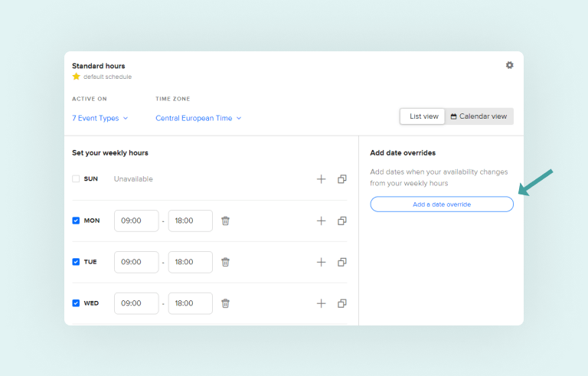This screenshot has height=376, width=588.
Task: Edit Monday start time 09:00
Action: coord(136,221)
